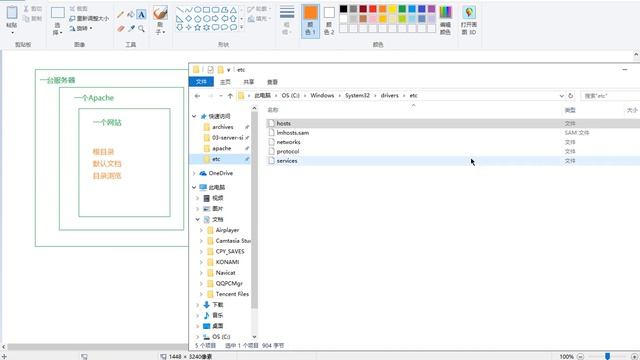Click the Explorer Back arrow
Screen dimensions: 640x360
(198, 96)
